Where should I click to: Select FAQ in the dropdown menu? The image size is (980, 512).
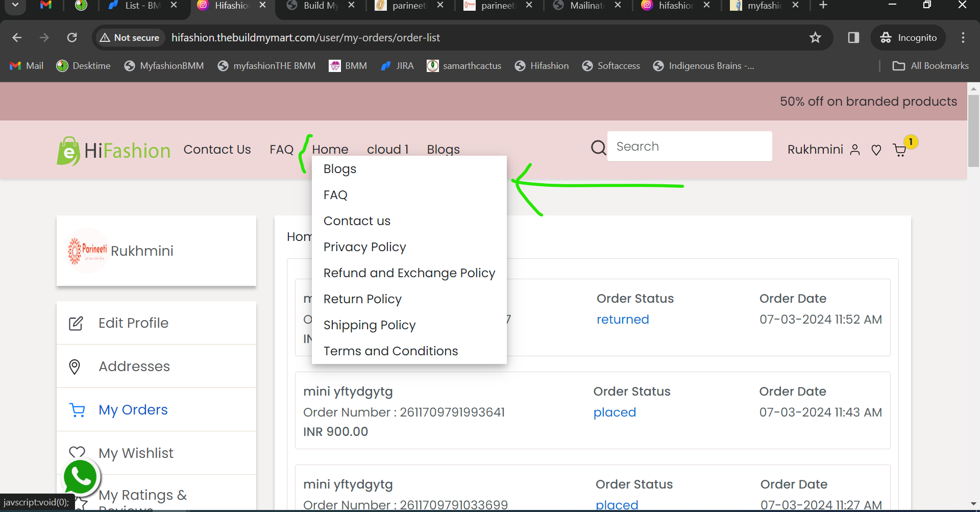click(335, 195)
